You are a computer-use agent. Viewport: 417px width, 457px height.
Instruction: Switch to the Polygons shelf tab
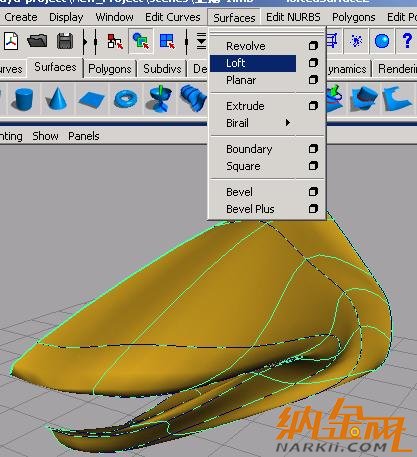click(110, 69)
